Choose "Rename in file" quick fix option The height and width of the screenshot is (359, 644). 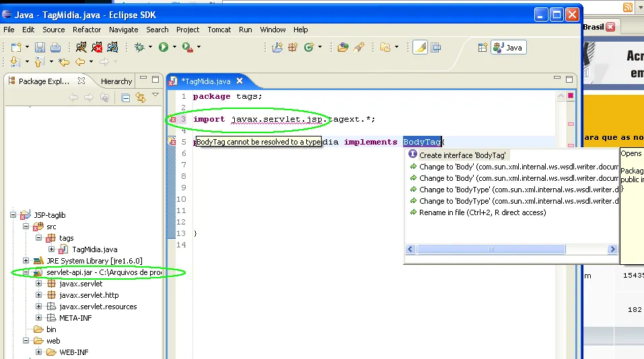tap(482, 212)
